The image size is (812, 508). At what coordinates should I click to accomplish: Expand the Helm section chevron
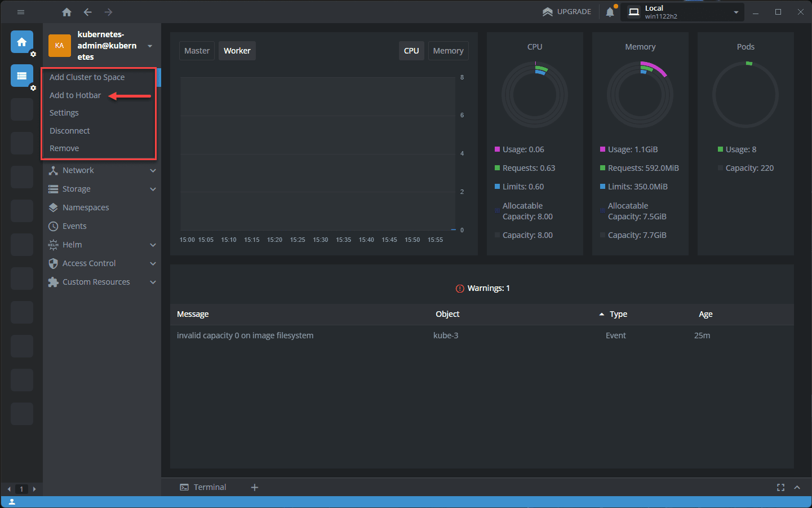tap(153, 245)
